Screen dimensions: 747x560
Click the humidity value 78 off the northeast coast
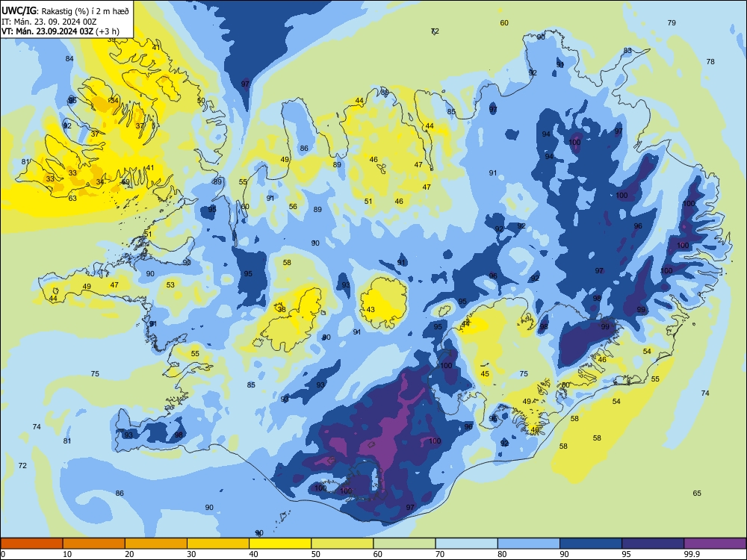click(710, 61)
